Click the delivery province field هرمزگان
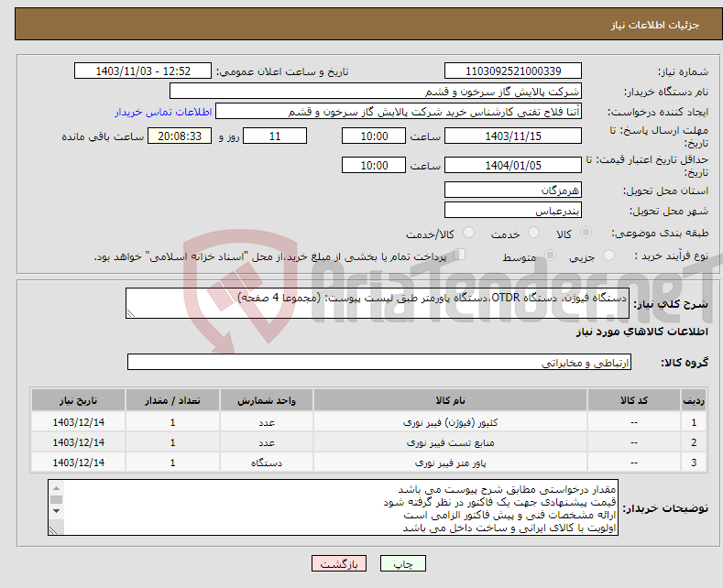Image resolution: width=723 pixels, height=588 pixels. pyautogui.click(x=513, y=190)
